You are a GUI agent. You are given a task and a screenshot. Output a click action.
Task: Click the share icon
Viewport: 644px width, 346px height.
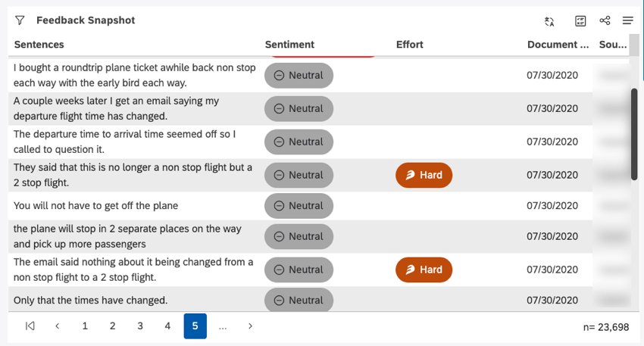point(605,20)
